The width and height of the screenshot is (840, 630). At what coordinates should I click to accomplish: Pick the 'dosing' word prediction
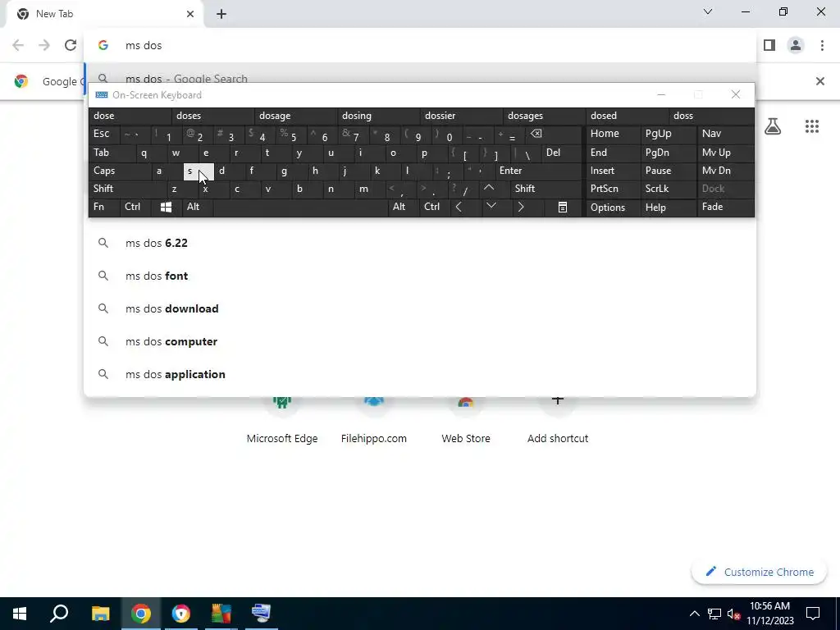pyautogui.click(x=379, y=116)
